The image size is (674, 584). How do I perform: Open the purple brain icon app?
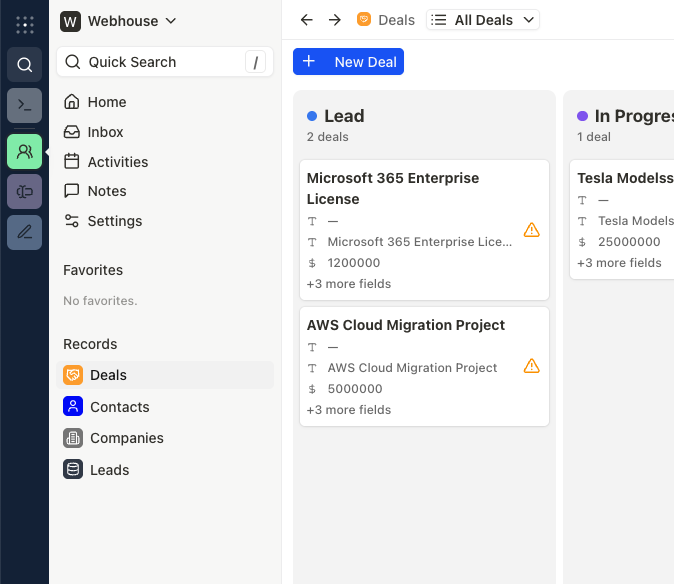pyautogui.click(x=25, y=192)
